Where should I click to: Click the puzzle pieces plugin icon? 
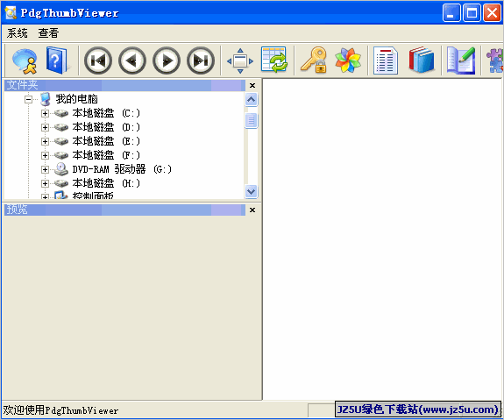point(494,61)
